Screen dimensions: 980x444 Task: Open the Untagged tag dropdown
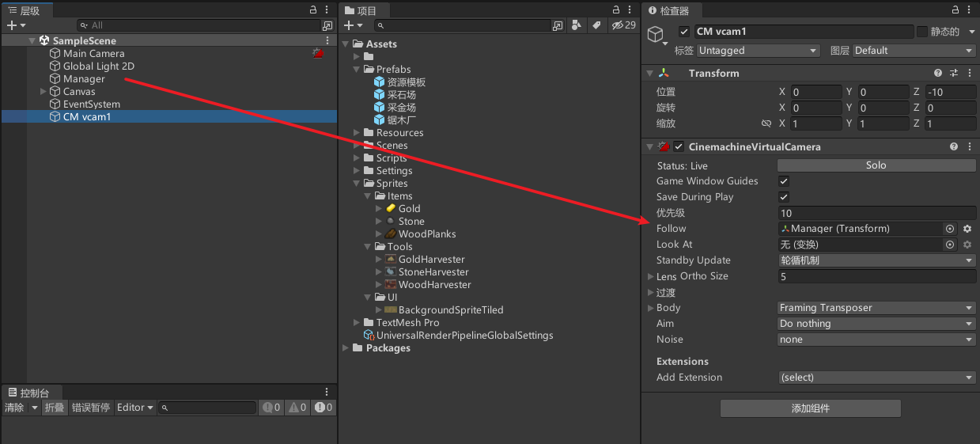pos(758,50)
